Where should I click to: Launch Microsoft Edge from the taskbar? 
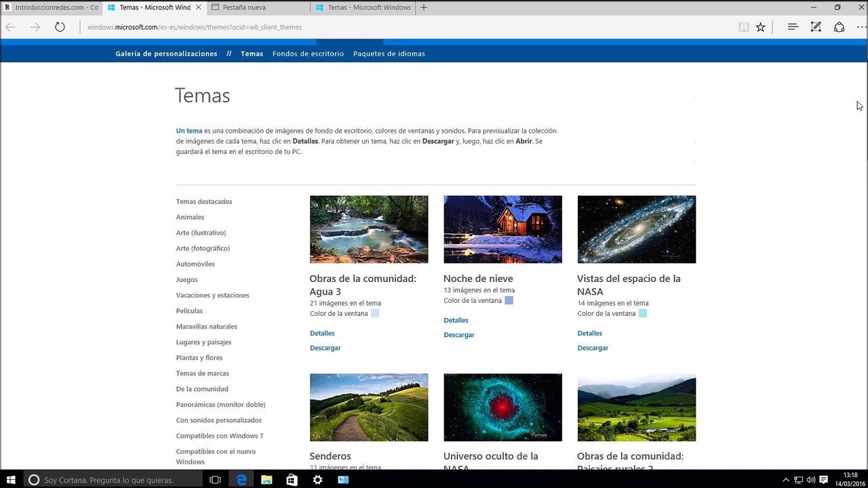(x=241, y=480)
